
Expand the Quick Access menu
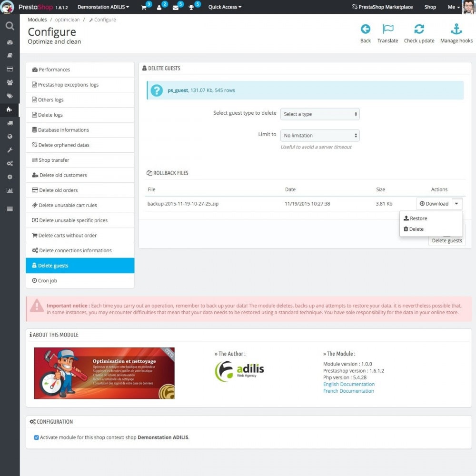(225, 7)
